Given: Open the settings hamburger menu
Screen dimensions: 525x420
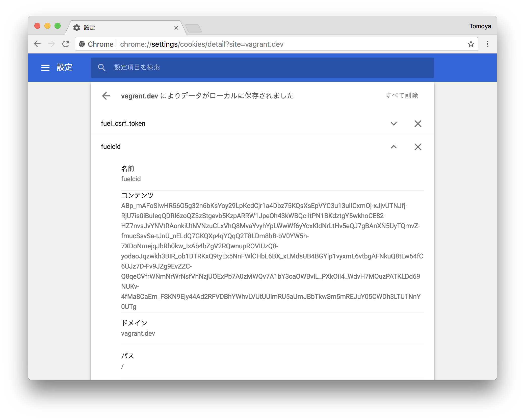Looking at the screenshot, I should pyautogui.click(x=45, y=67).
